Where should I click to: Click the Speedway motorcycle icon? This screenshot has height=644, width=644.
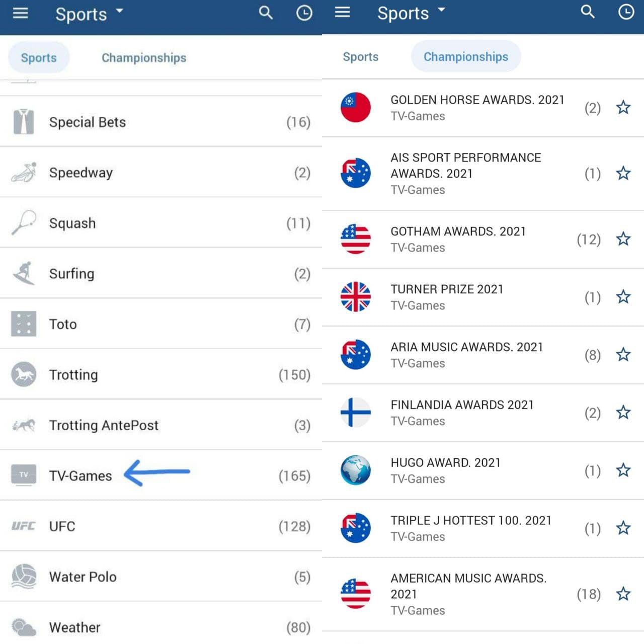24,173
